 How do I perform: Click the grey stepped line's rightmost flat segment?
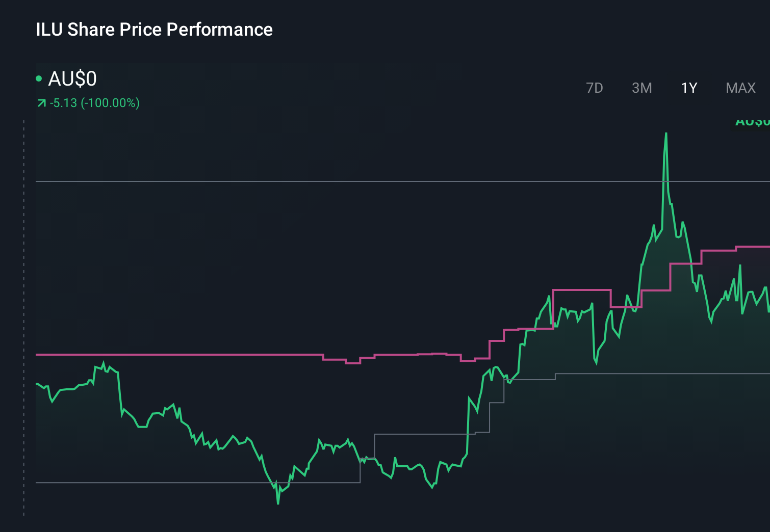pos(663,374)
